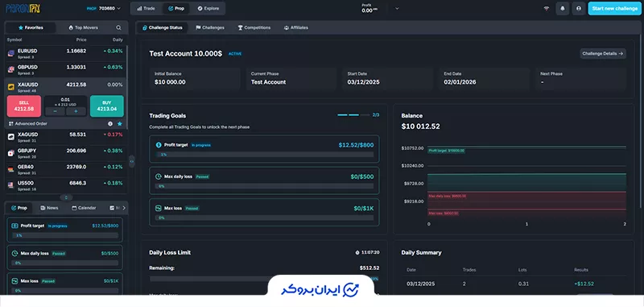Open the Competitions tab
The height and width of the screenshot is (307, 644).
point(254,27)
